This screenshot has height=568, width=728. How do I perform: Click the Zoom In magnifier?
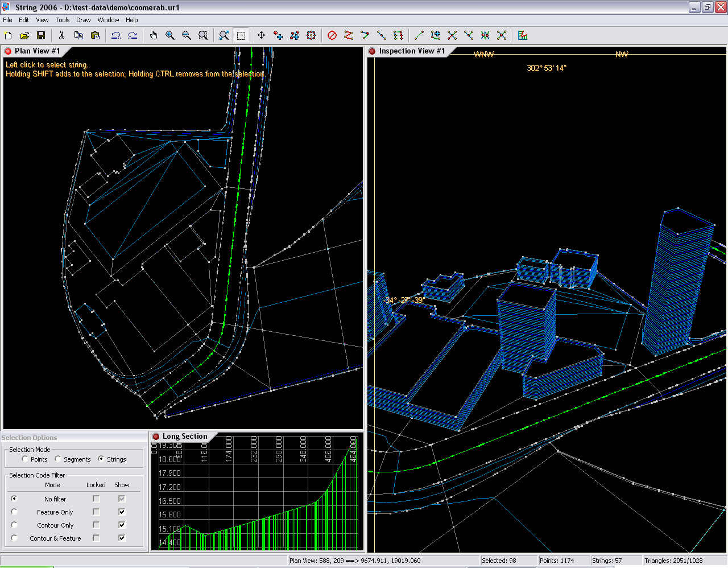169,35
